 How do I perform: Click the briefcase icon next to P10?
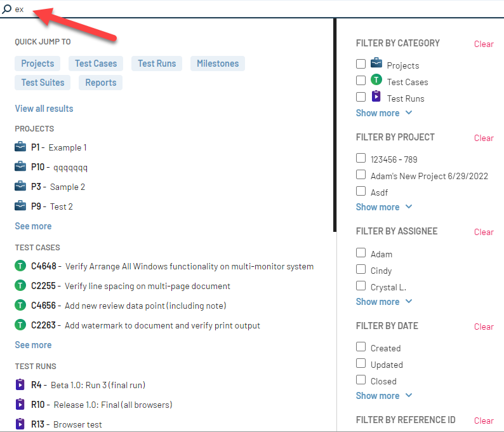20,166
